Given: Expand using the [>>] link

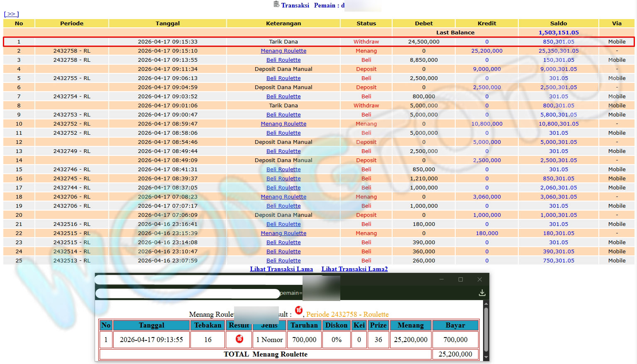Looking at the screenshot, I should click(11, 14).
